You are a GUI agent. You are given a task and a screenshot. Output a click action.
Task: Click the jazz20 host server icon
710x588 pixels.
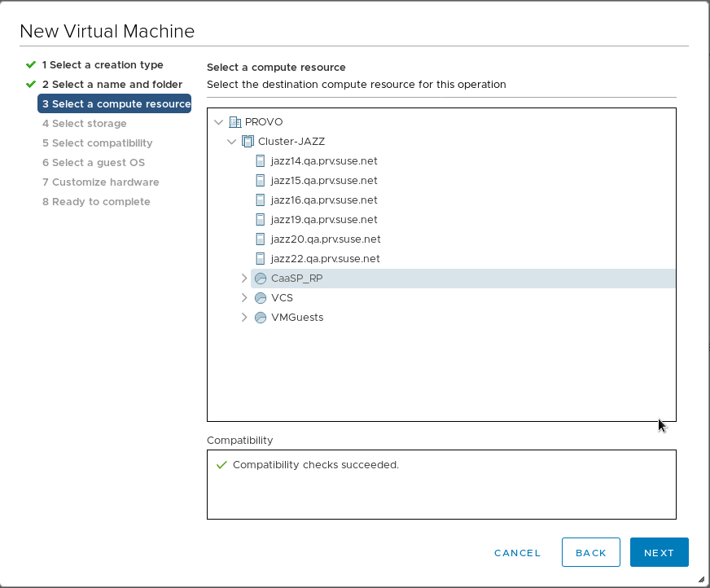point(261,239)
